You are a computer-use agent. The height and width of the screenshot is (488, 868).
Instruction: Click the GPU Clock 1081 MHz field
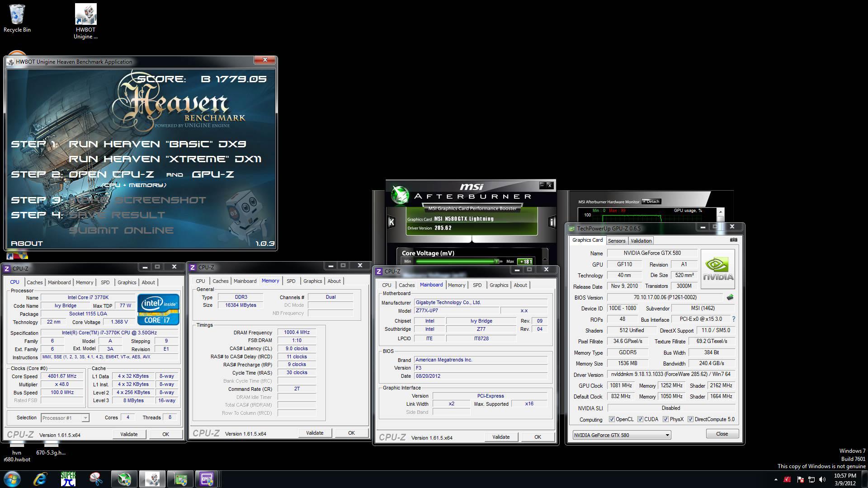click(621, 385)
